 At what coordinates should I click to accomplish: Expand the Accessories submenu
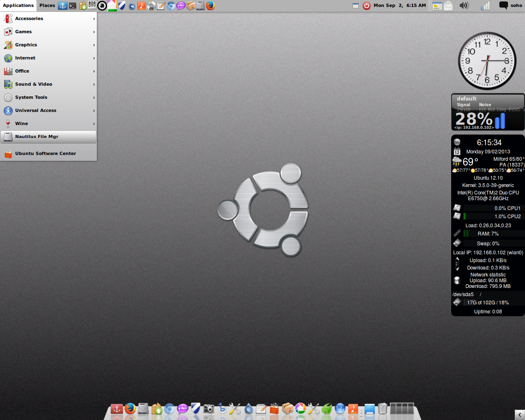[x=48, y=18]
